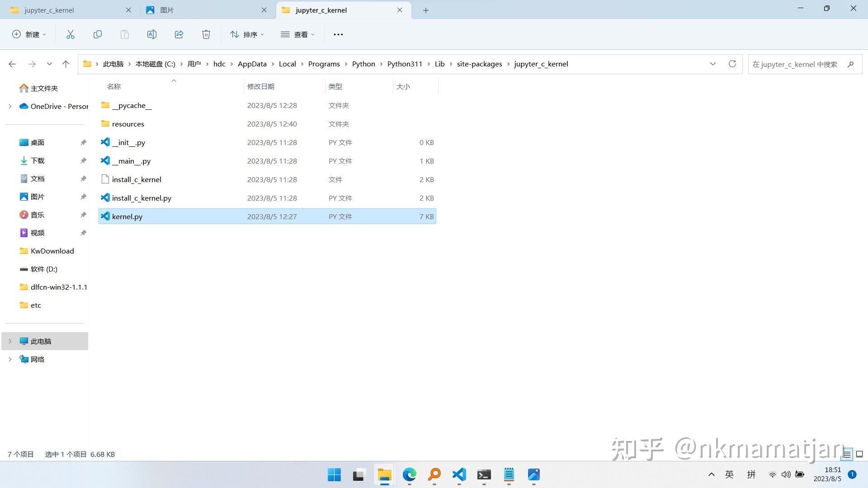868x488 pixels.
Task: Switch to details layout using bottom-right toggle
Action: [x=847, y=454]
